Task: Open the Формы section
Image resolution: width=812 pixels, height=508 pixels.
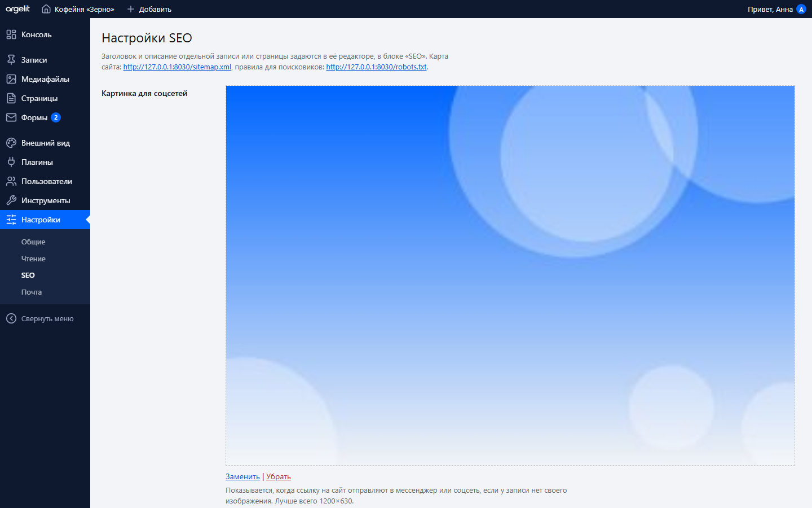Action: pyautogui.click(x=45, y=117)
